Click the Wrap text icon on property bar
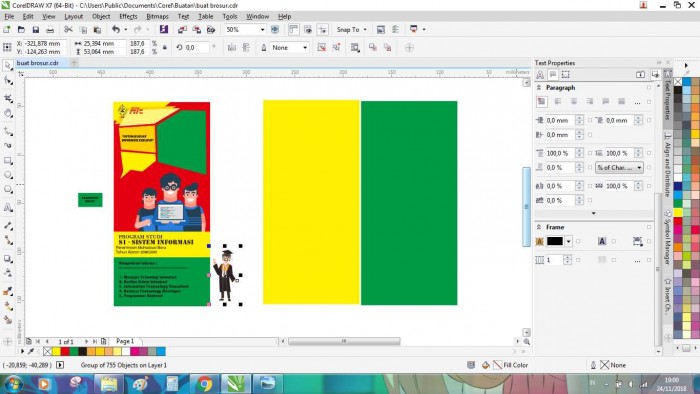The height and width of the screenshot is (394, 700). pos(355,47)
